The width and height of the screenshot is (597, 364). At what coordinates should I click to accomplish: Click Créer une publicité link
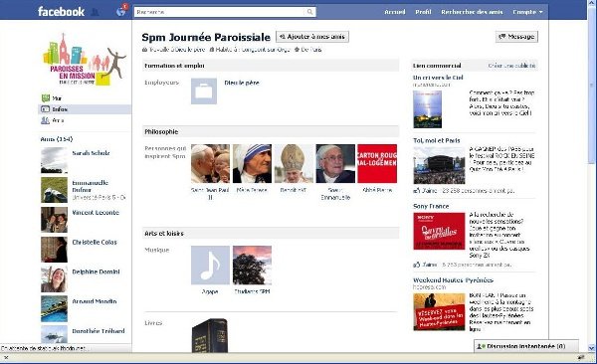pyautogui.click(x=511, y=66)
